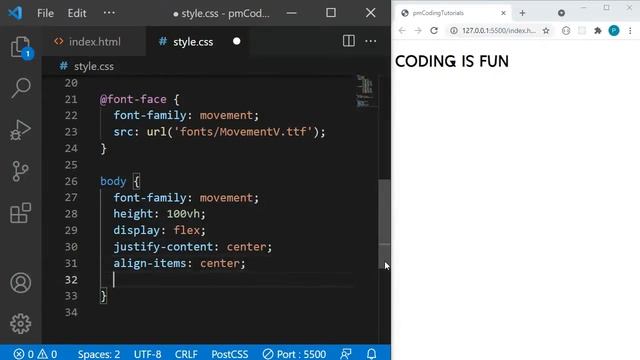The width and height of the screenshot is (640, 360).
Task: Open the Run and Debug view
Action: coord(20,130)
